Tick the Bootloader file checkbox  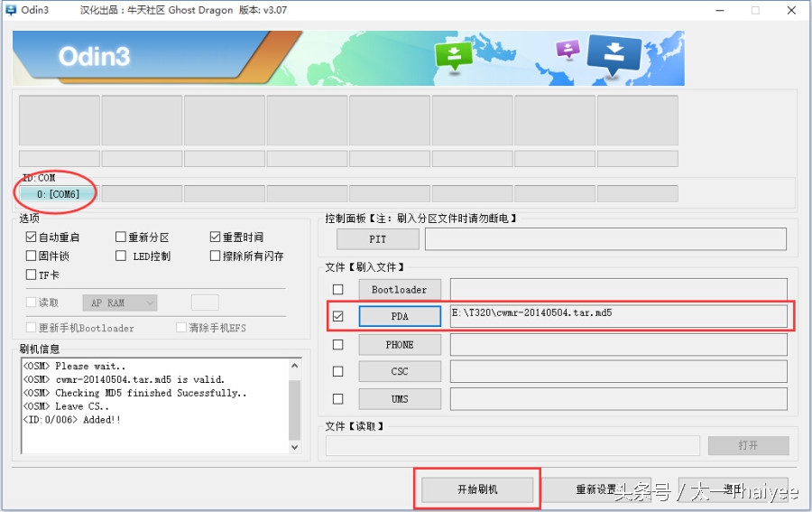[x=337, y=290]
